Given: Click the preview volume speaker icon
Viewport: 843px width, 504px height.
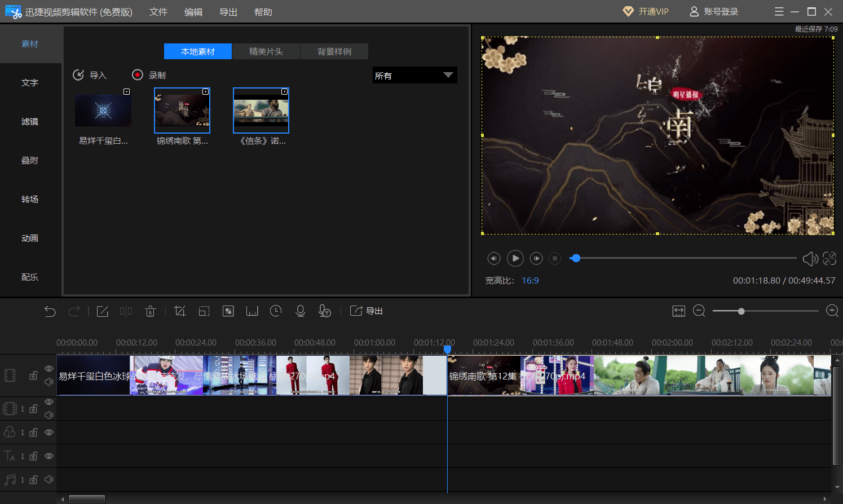Looking at the screenshot, I should click(x=810, y=259).
